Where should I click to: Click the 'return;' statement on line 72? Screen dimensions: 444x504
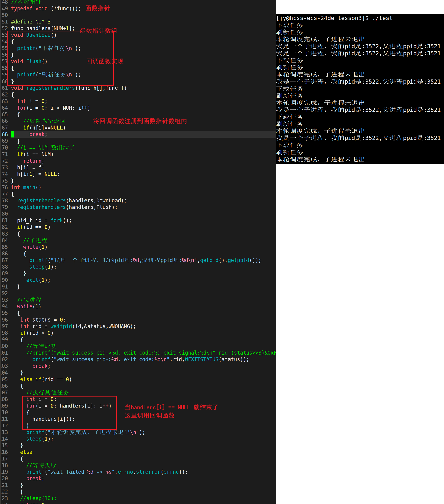click(x=34, y=161)
